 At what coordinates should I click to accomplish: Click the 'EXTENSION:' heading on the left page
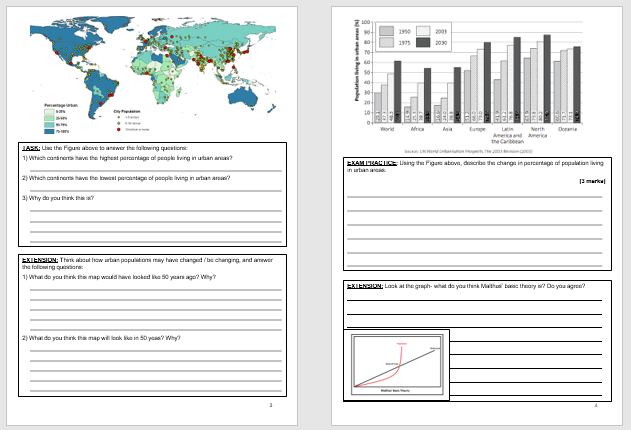[40, 260]
